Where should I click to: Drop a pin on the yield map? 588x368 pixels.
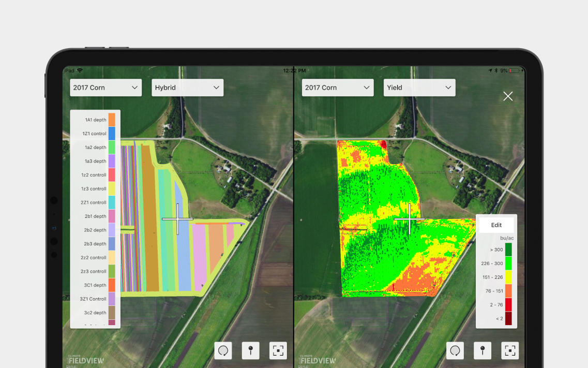[483, 350]
